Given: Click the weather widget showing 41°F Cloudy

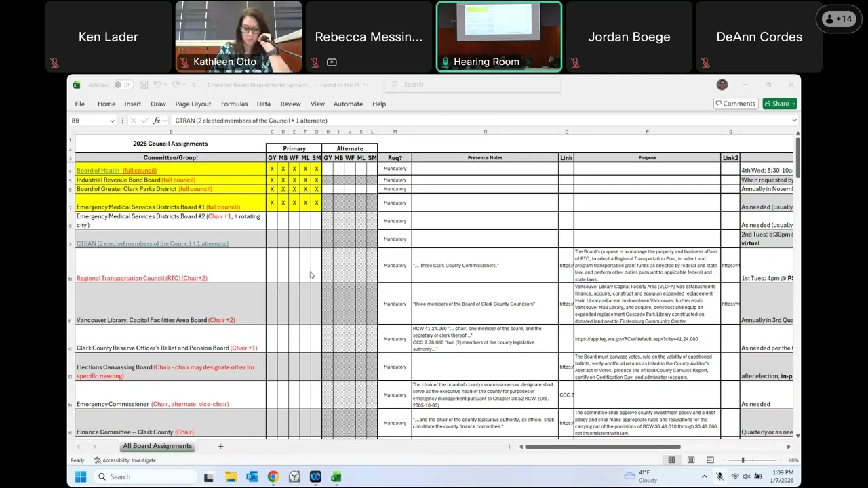Looking at the screenshot, I should (641, 476).
